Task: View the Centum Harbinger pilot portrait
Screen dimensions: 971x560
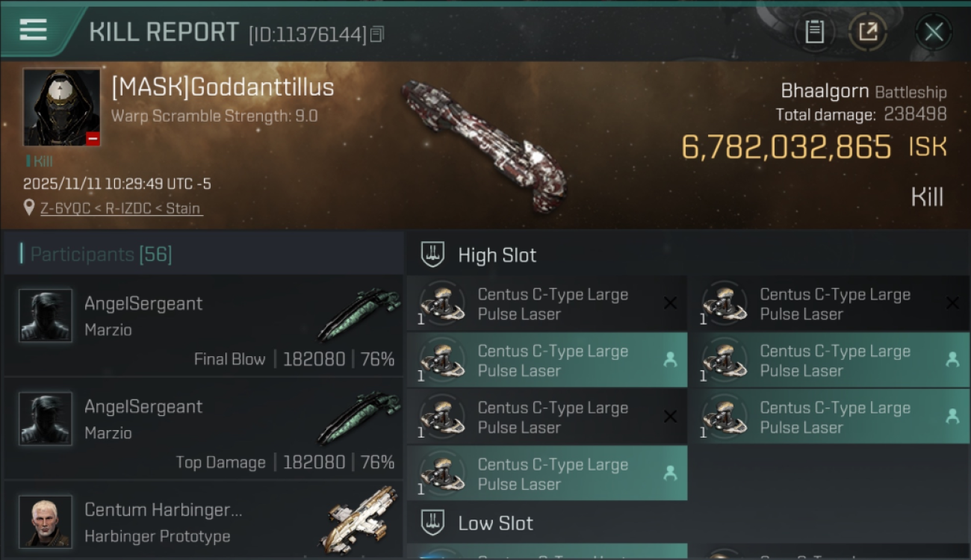Action: coord(46,520)
